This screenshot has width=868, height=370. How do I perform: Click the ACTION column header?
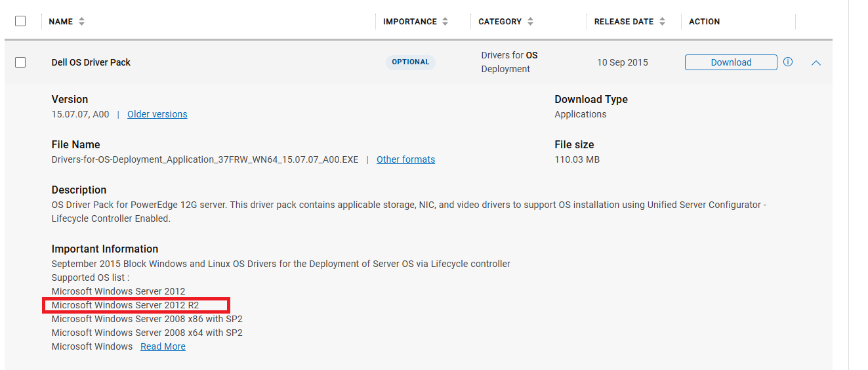[705, 22]
